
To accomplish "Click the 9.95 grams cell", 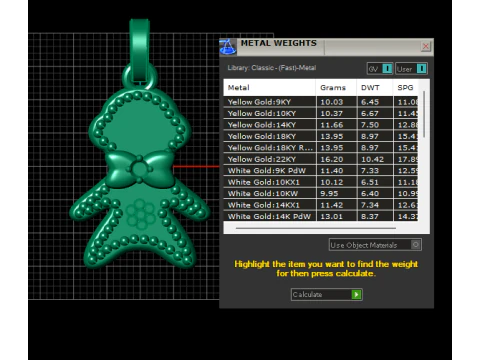I will coord(336,193).
